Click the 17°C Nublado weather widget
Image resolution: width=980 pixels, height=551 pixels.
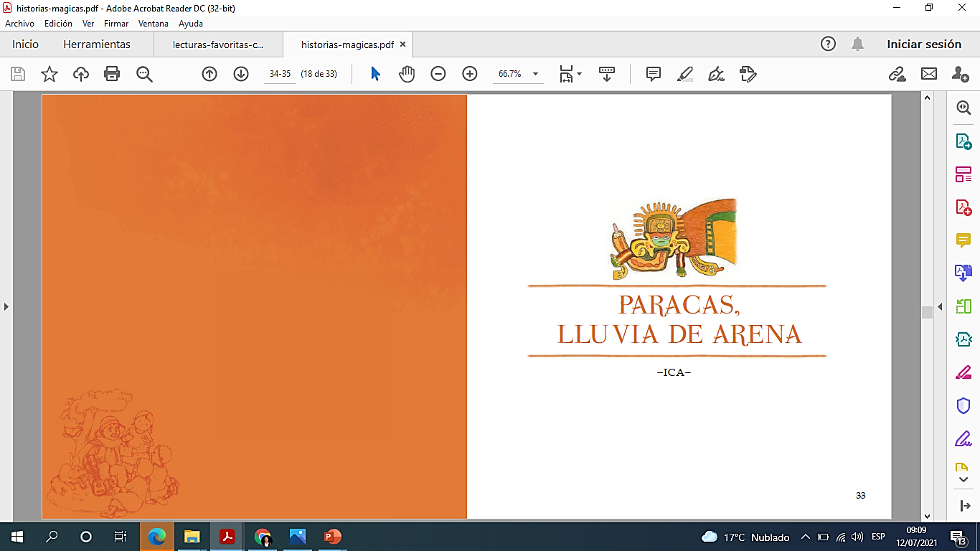(745, 537)
